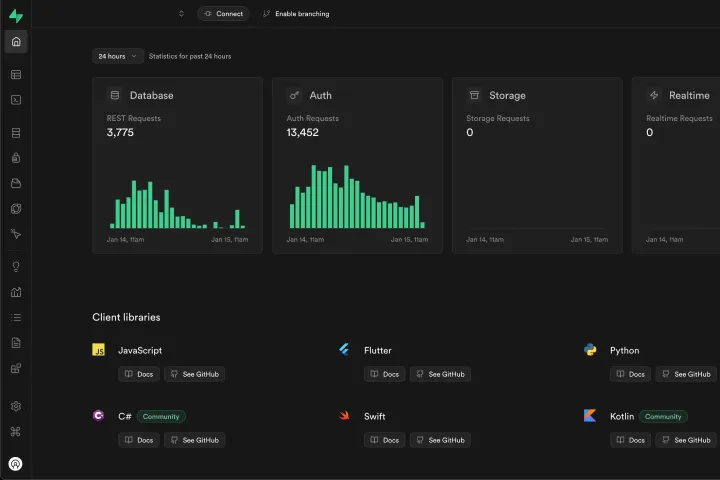This screenshot has height=480, width=720.
Task: Open Kotlin Docs
Action: click(630, 440)
